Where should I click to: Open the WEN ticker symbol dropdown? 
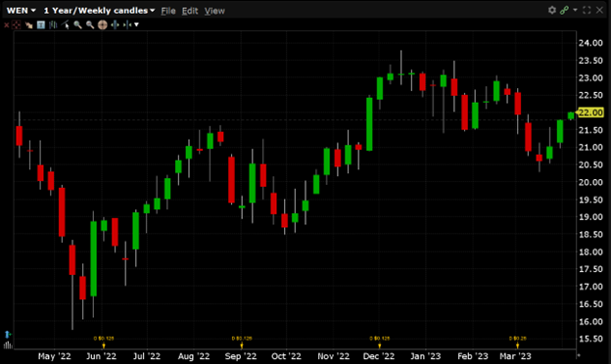21,11
